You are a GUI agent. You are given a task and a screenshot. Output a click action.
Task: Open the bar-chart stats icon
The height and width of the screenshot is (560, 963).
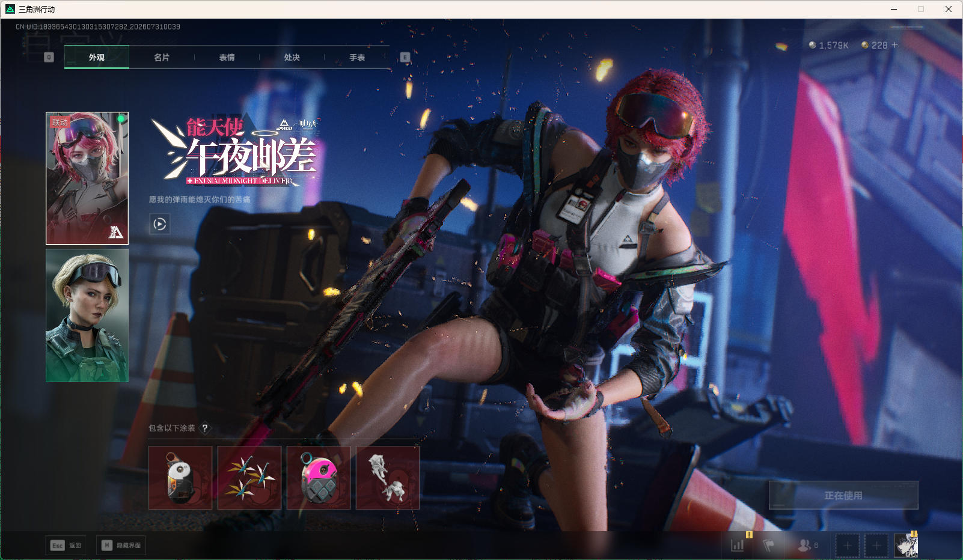click(x=738, y=545)
